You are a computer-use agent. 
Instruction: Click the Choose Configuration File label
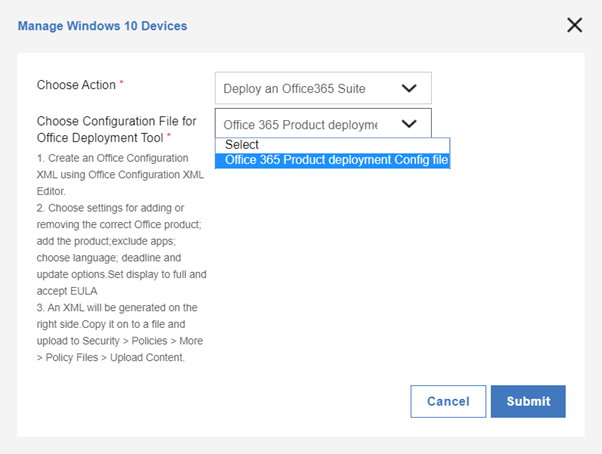tap(116, 129)
